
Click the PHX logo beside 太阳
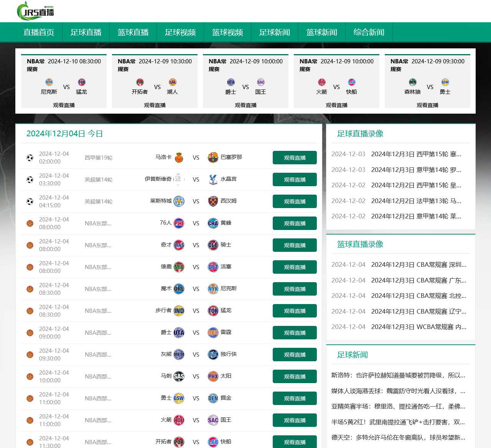point(213,376)
